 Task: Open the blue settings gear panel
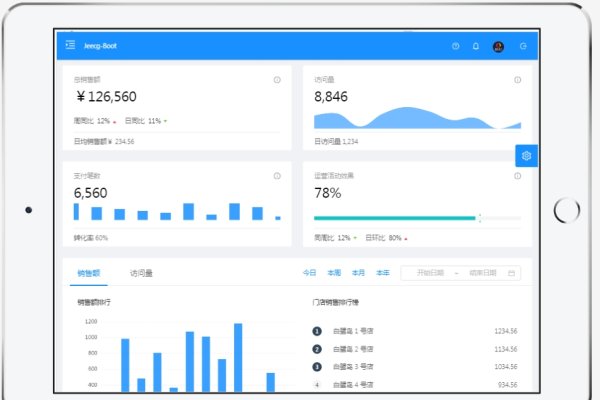527,155
